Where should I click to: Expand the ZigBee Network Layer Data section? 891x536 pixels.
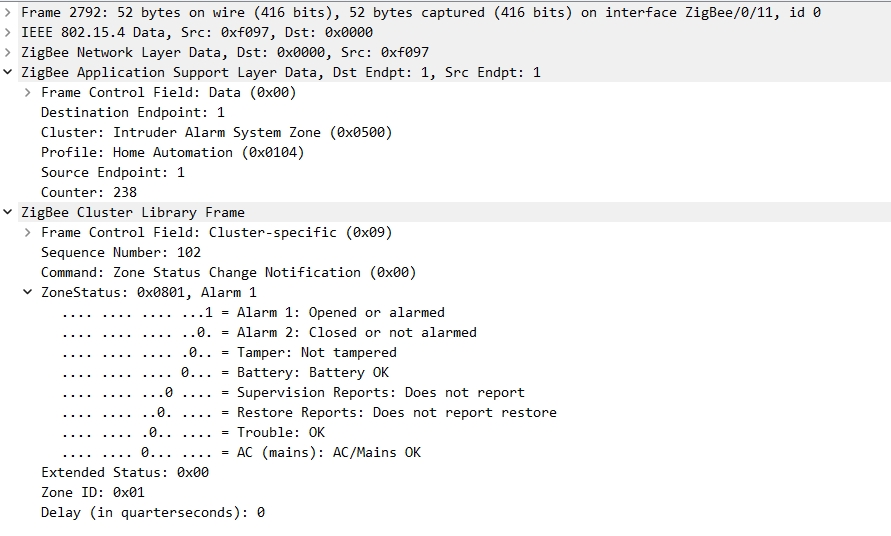9,53
